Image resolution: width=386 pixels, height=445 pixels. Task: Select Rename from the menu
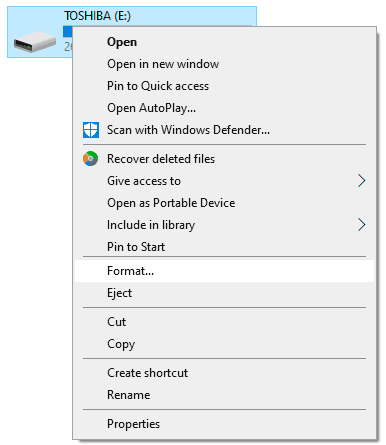pos(224,395)
